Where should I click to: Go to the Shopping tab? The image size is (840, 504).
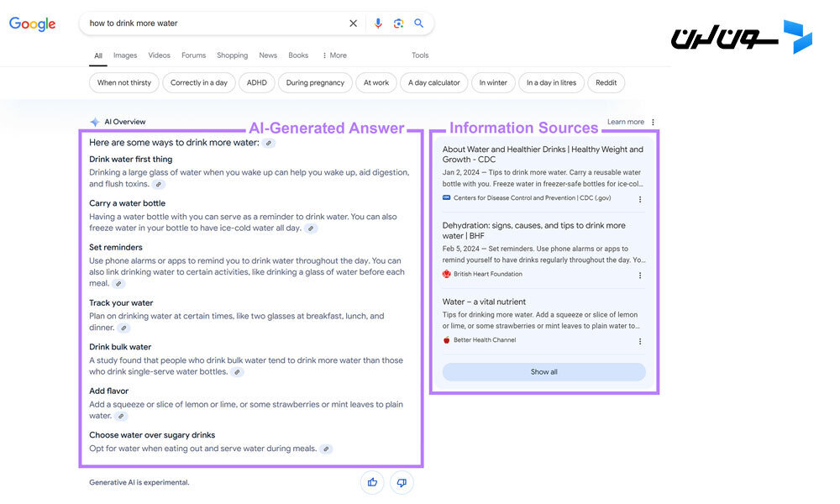(233, 55)
